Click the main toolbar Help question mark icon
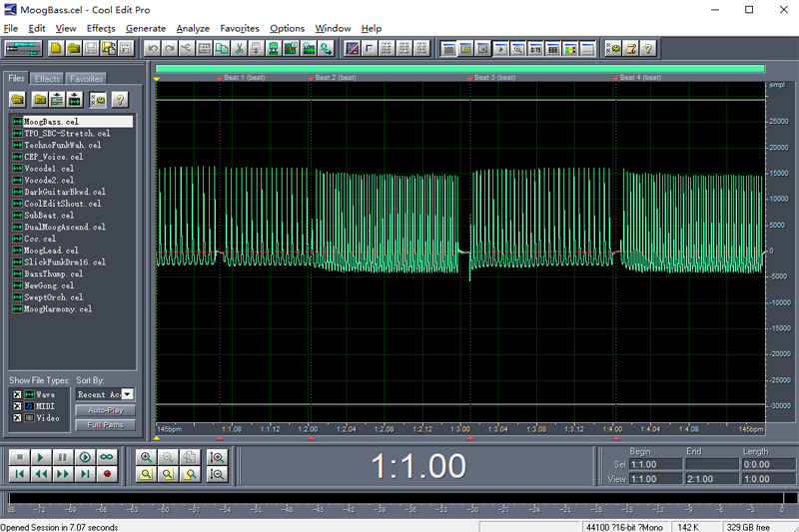The image size is (799, 532). pos(648,48)
